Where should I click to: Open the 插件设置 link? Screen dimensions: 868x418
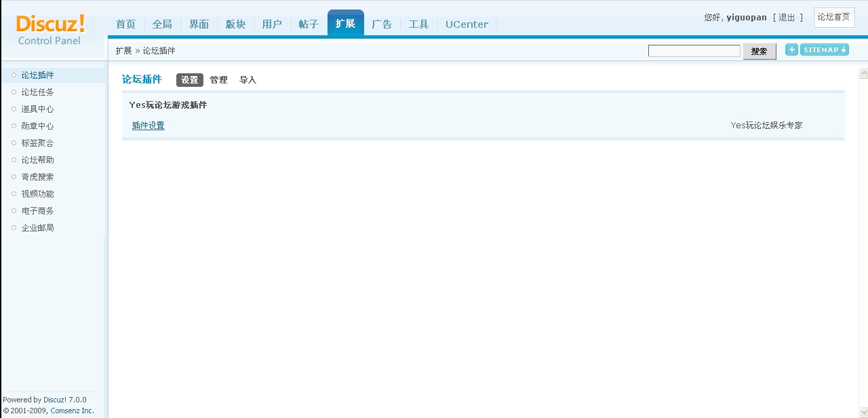point(148,126)
